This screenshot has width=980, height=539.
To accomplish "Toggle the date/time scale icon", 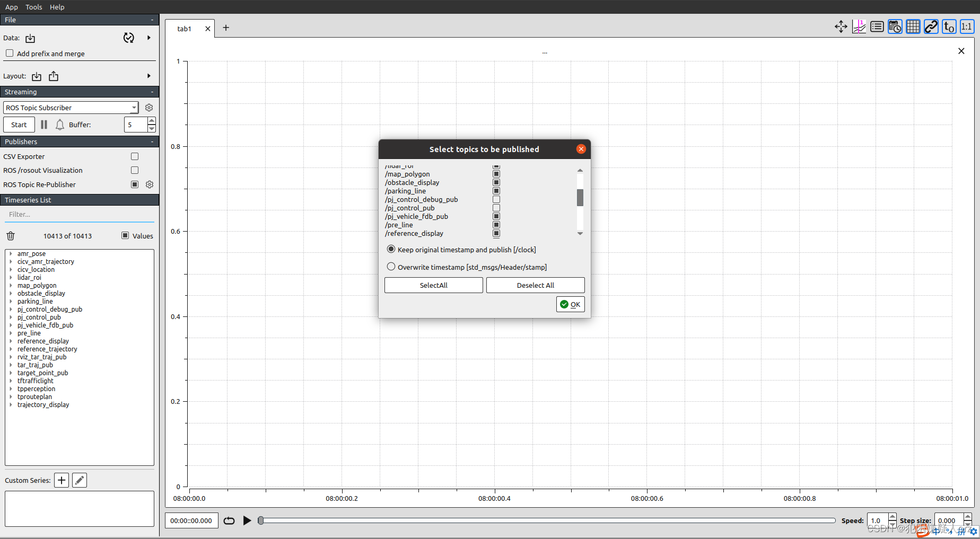I will (895, 26).
